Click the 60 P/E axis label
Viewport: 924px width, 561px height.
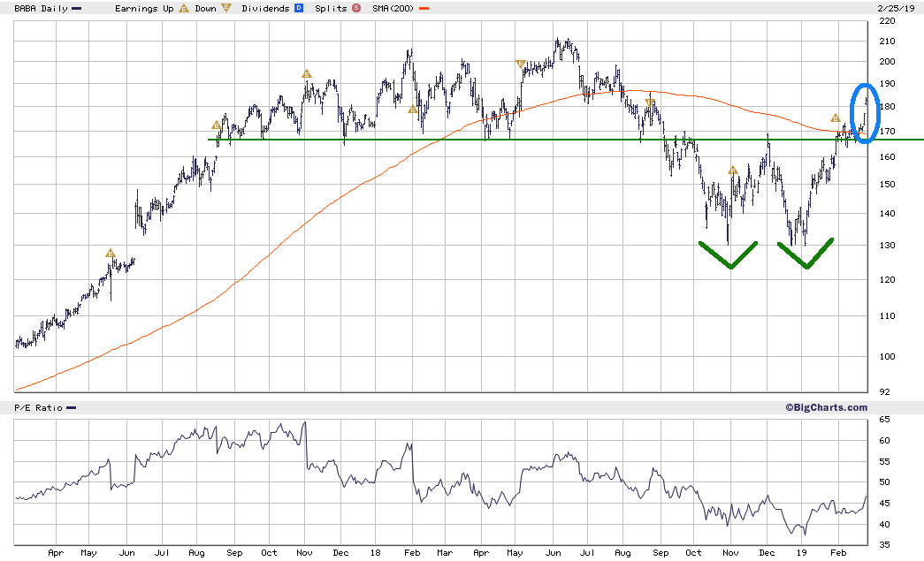click(x=884, y=440)
